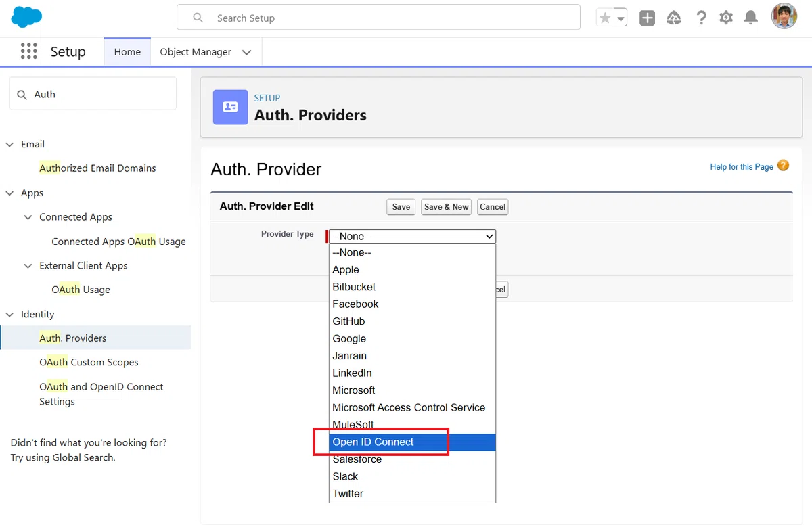Screen dimensions: 812x529
Task: Choose Facebook as provider type
Action: click(x=413, y=304)
